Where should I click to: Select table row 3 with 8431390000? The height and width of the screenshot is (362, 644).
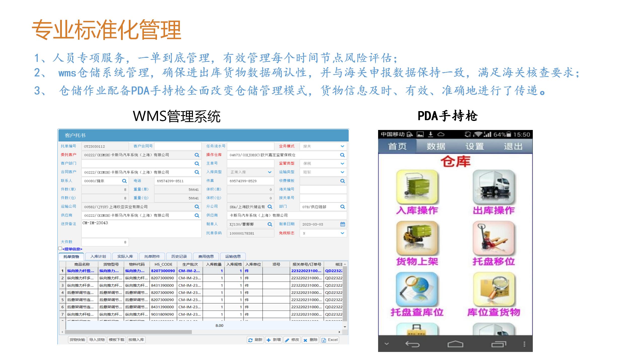201,285
